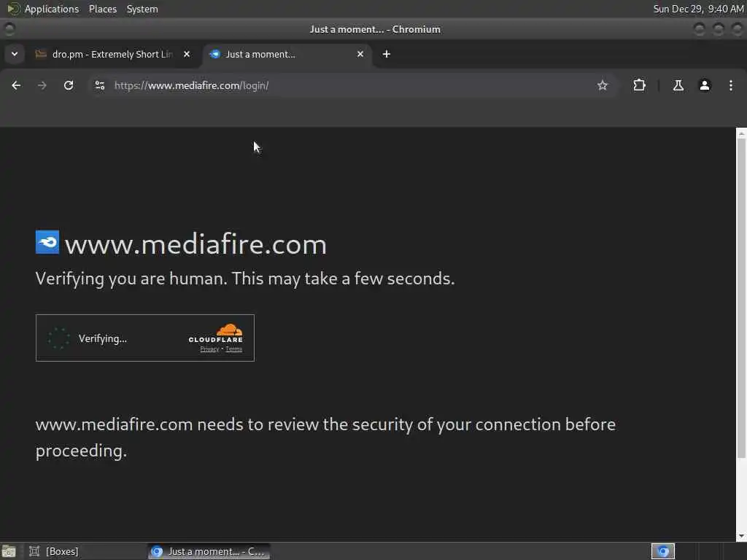Viewport: 747px width, 560px height.
Task: Open the profile avatar menu
Action: [705, 85]
